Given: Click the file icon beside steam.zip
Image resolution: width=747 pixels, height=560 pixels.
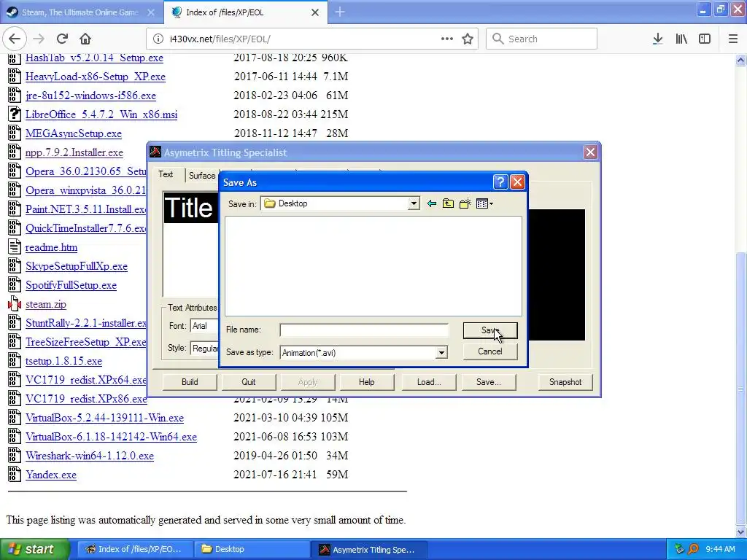Looking at the screenshot, I should coord(15,304).
